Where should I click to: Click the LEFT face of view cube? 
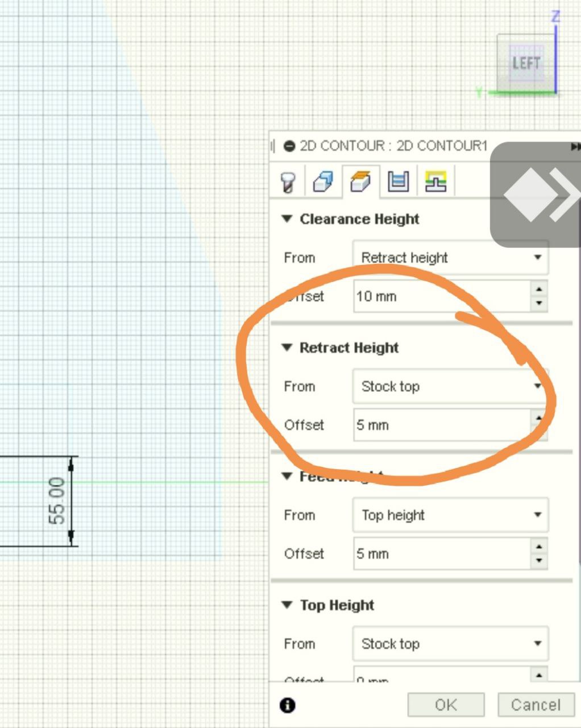(x=526, y=63)
